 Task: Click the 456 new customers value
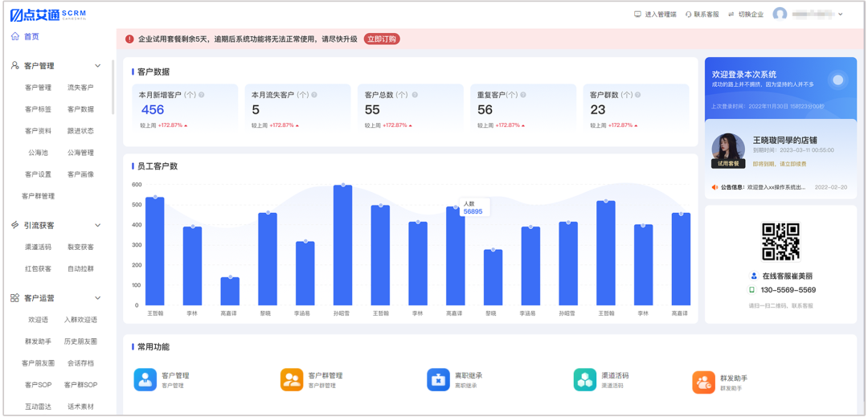point(153,109)
